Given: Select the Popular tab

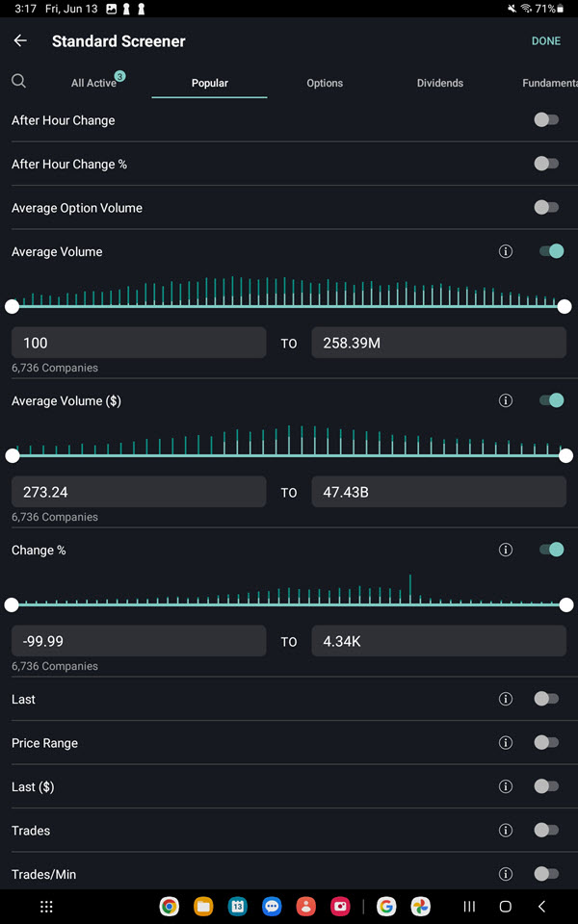Looking at the screenshot, I should [x=209, y=83].
